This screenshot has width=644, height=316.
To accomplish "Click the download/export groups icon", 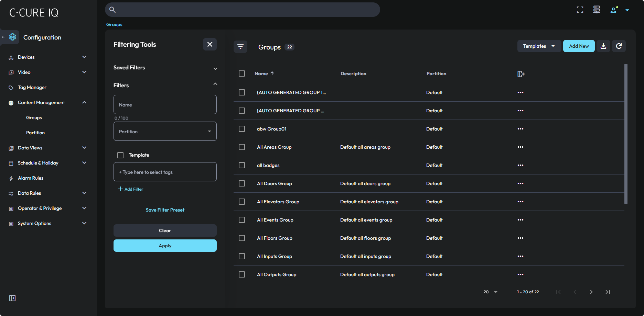I will tap(603, 46).
